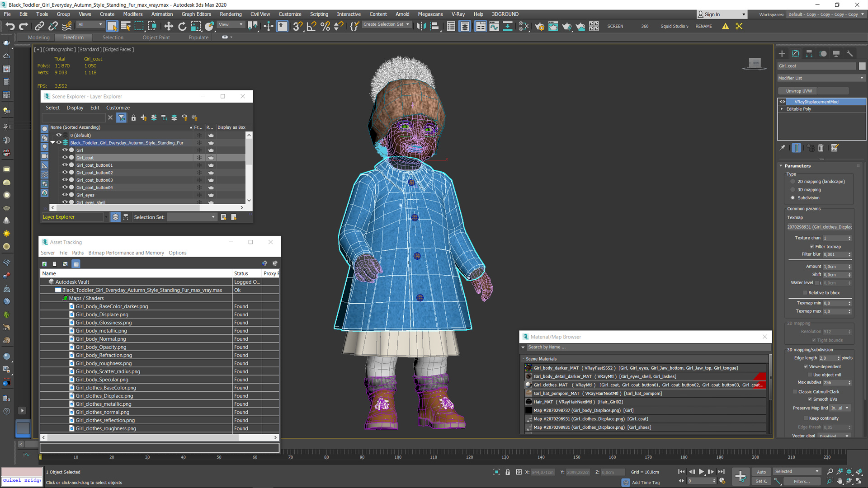The height and width of the screenshot is (488, 868).
Task: Click the Selection Lock toggle padlock
Action: click(508, 472)
